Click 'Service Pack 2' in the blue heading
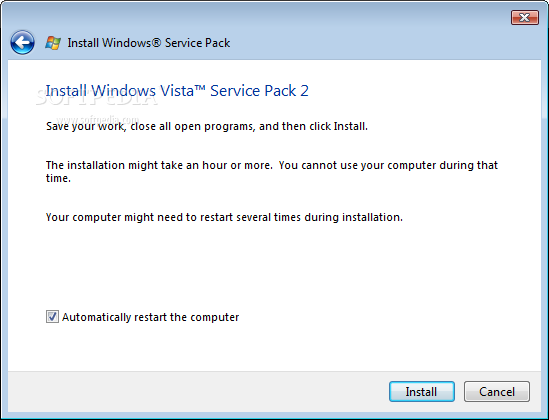The height and width of the screenshot is (420, 549). tap(259, 91)
